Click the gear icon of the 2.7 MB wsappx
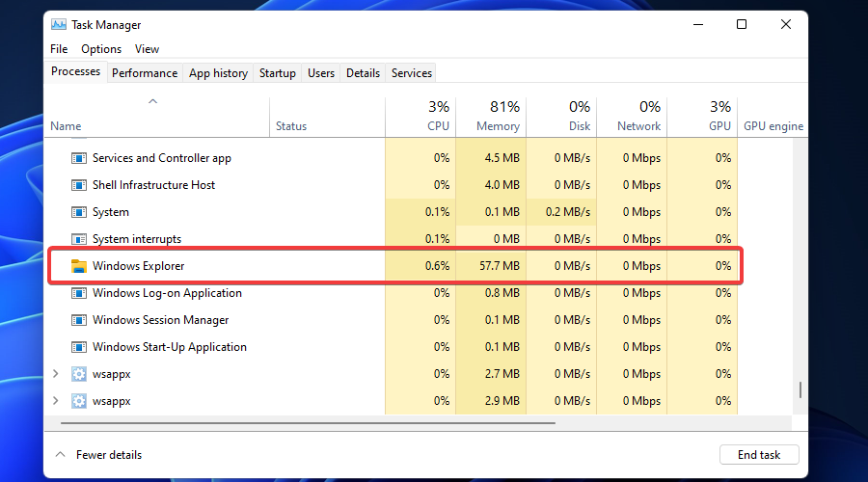The image size is (868, 482). pyautogui.click(x=79, y=374)
